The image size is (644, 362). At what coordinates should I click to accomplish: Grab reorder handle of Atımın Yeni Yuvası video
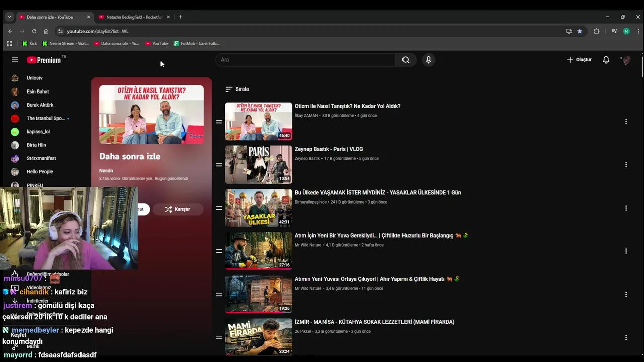219,295
